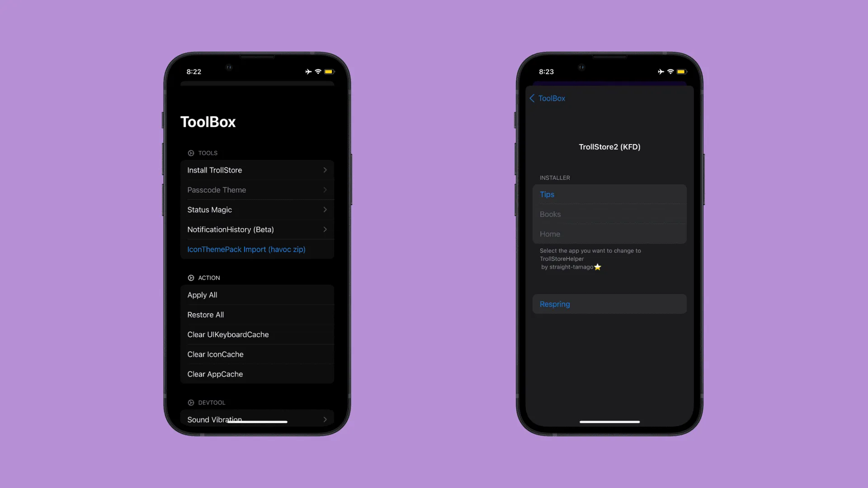Select Tips as TrollStore installer app
This screenshot has height=488, width=868.
click(609, 194)
